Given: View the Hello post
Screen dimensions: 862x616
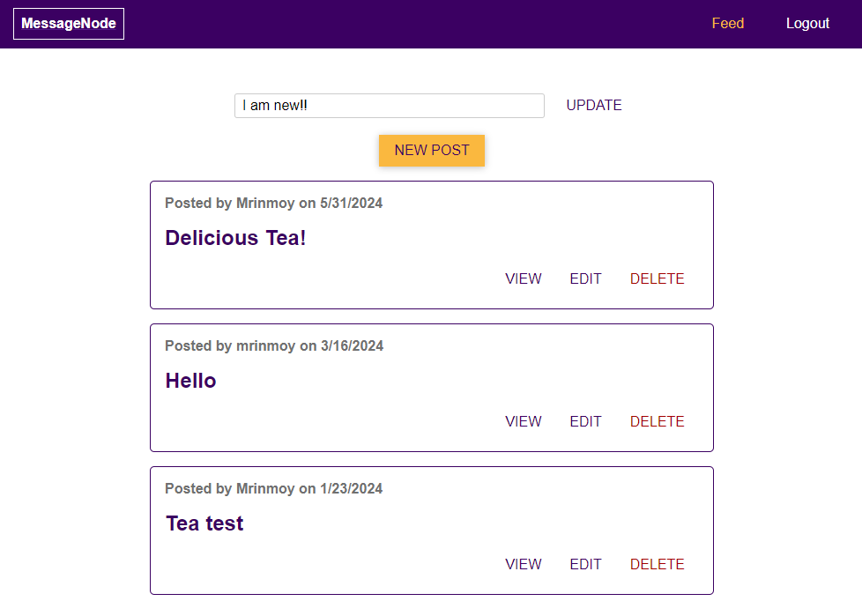Looking at the screenshot, I should 524,422.
